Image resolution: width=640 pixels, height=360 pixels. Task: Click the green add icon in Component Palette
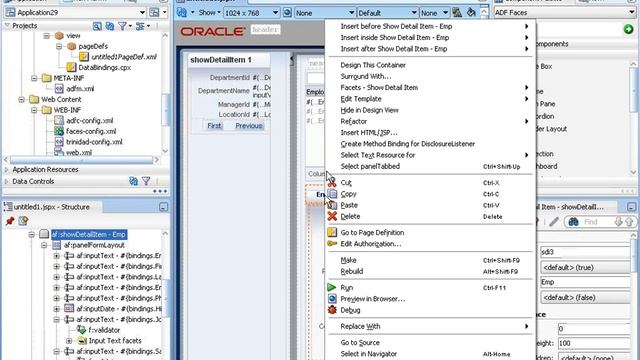point(628,29)
